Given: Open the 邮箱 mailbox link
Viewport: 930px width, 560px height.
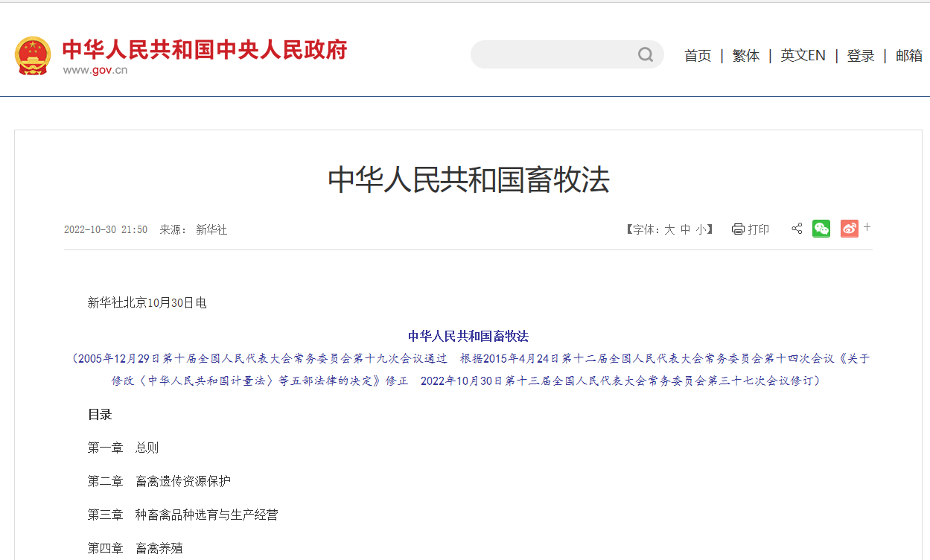Looking at the screenshot, I should [x=908, y=56].
